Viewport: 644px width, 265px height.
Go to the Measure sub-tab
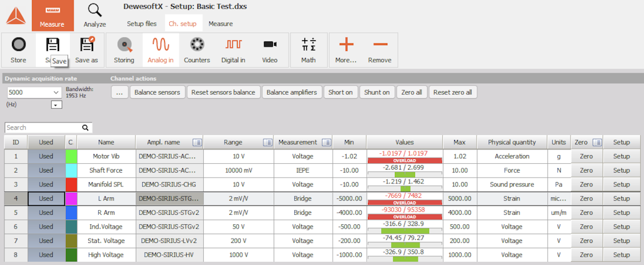(x=221, y=24)
